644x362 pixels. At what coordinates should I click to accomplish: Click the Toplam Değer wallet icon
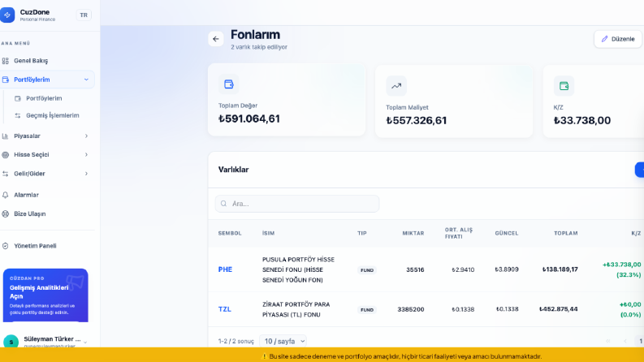[x=229, y=84]
